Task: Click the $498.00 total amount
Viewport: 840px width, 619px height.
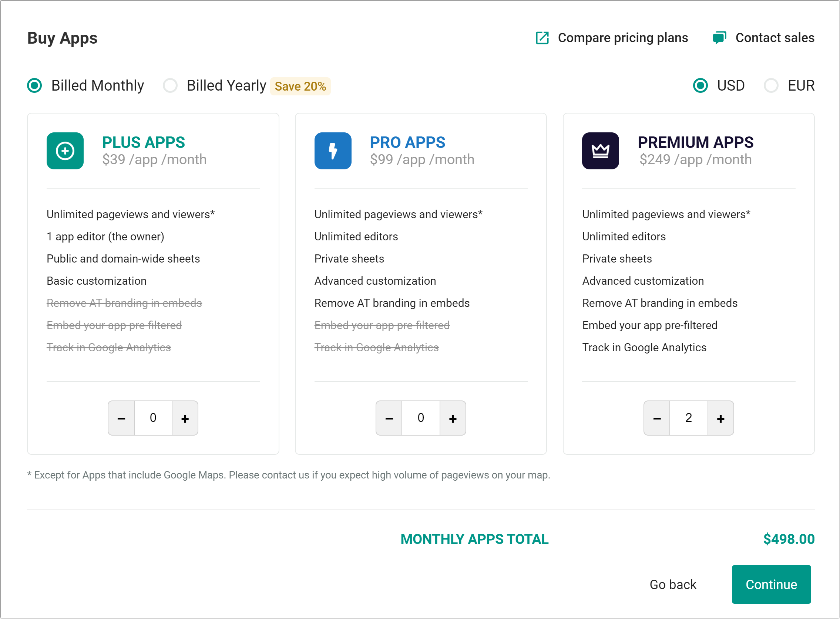Action: tap(789, 539)
